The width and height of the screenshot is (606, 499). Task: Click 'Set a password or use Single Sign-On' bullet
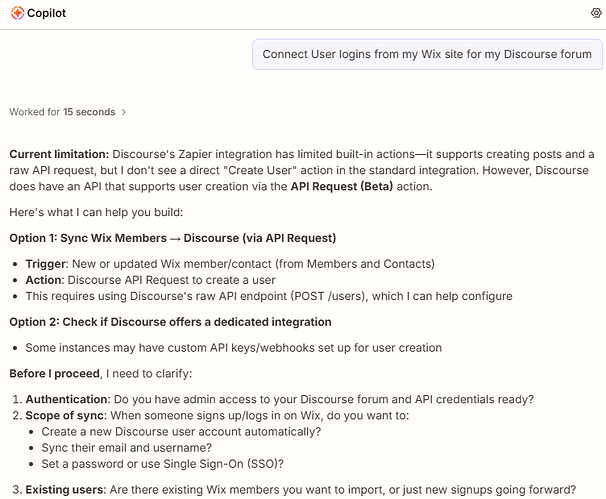point(163,464)
